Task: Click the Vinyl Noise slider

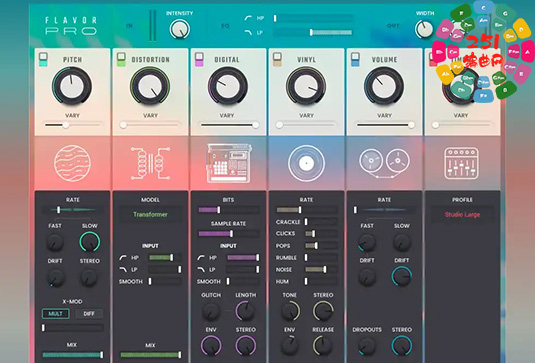Action: pos(321,270)
